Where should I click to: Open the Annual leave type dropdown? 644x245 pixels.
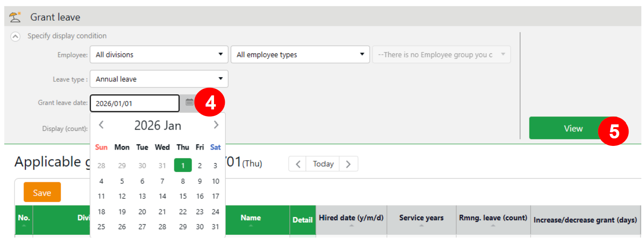pos(159,79)
